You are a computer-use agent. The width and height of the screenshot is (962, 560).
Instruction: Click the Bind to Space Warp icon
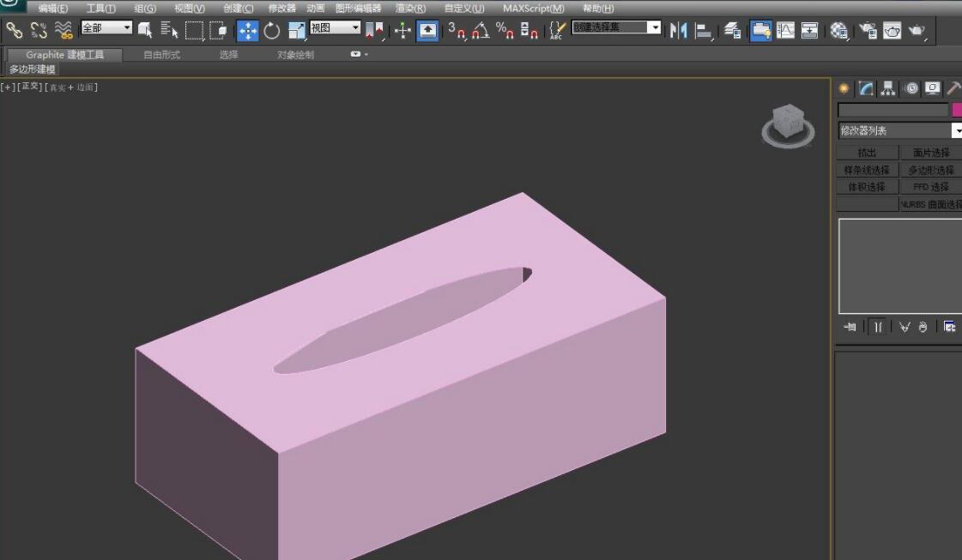click(x=64, y=29)
